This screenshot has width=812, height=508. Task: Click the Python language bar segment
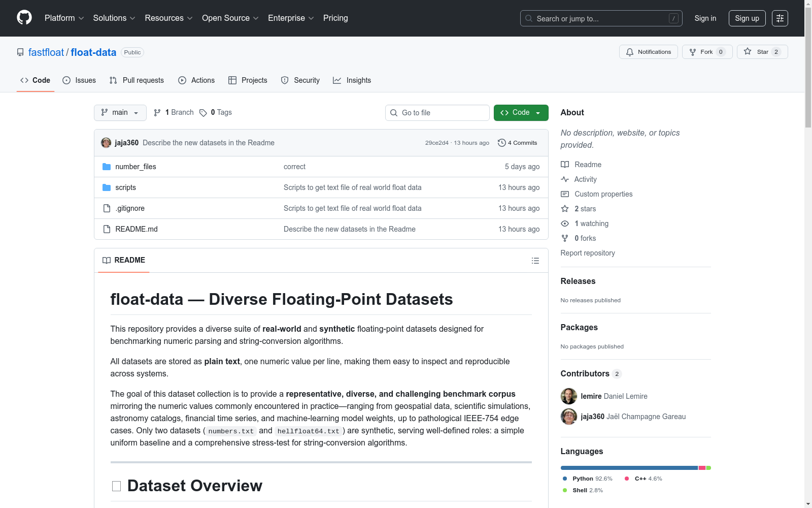tap(629, 468)
